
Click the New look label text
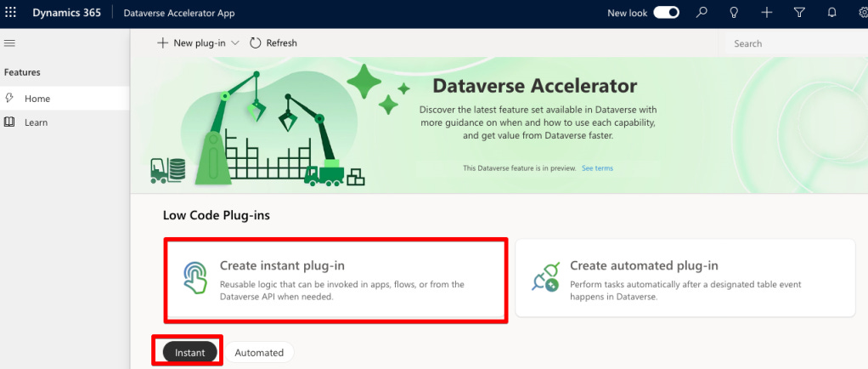click(627, 14)
